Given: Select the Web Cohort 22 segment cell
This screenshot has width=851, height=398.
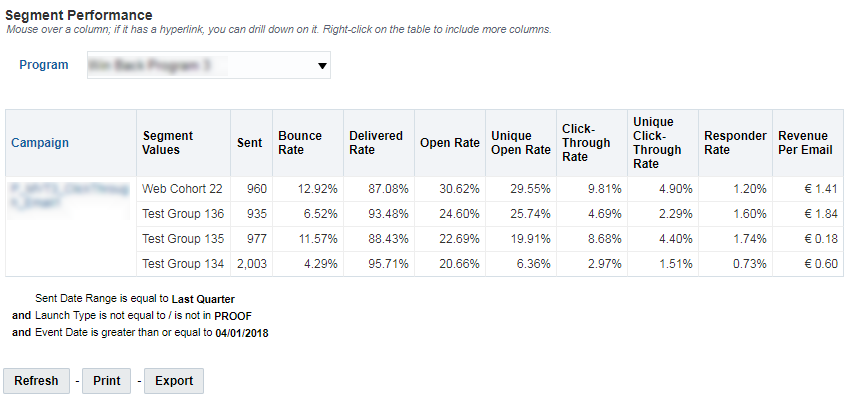Looking at the screenshot, I should [183, 189].
